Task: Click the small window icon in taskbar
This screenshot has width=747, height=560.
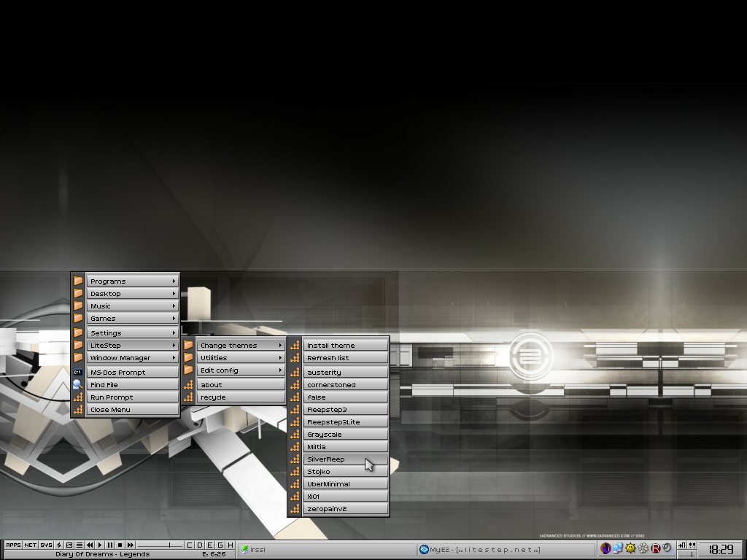Action: coord(69,545)
